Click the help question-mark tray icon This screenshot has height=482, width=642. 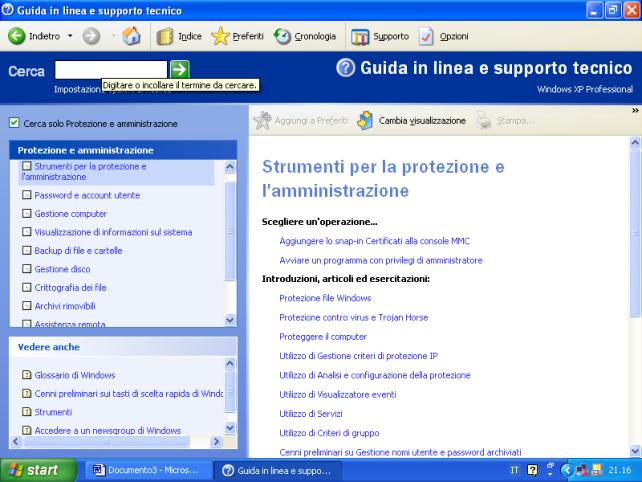[x=533, y=470]
